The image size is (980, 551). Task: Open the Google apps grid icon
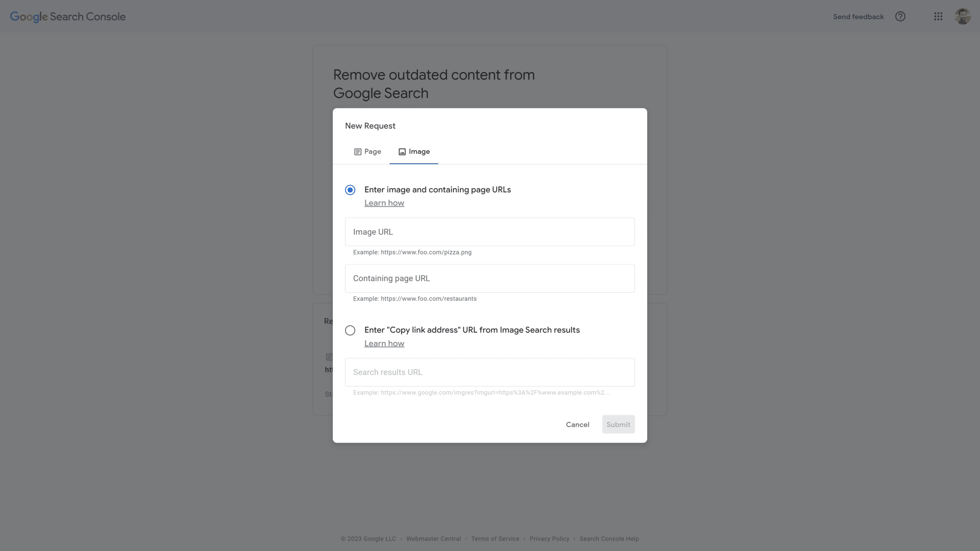pyautogui.click(x=938, y=16)
